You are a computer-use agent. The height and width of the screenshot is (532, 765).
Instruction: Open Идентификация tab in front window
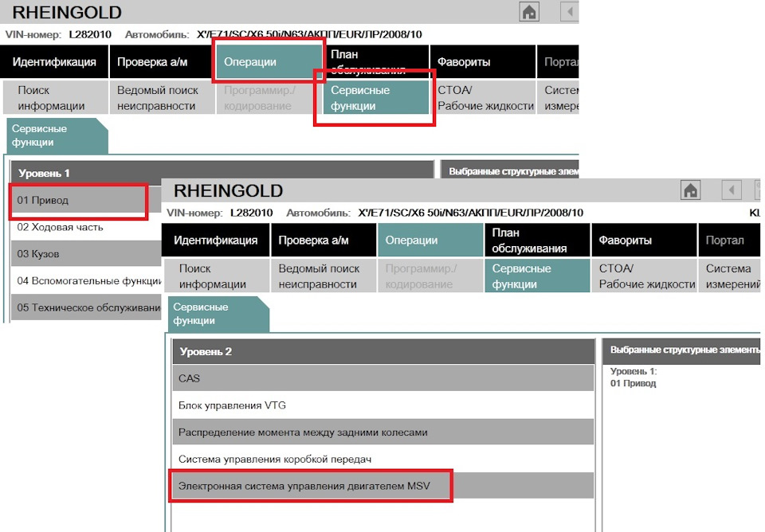(216, 240)
